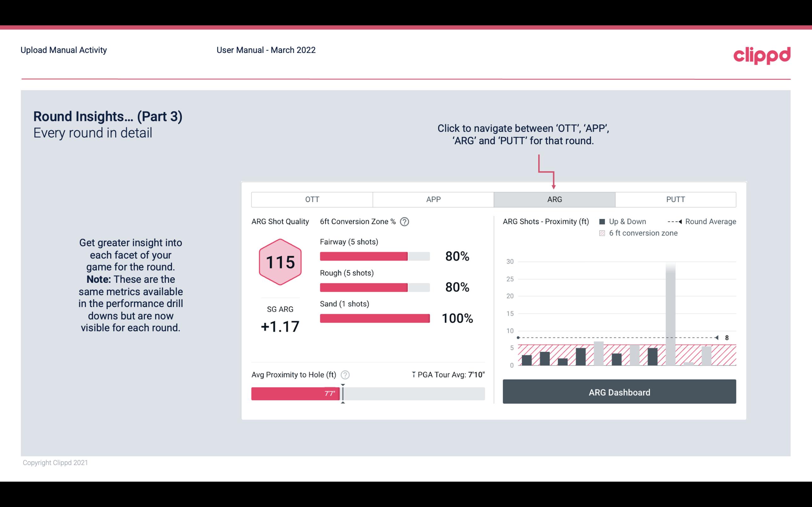Click the PGA Tour Avg benchmark icon
Image resolution: width=812 pixels, height=507 pixels.
(412, 374)
